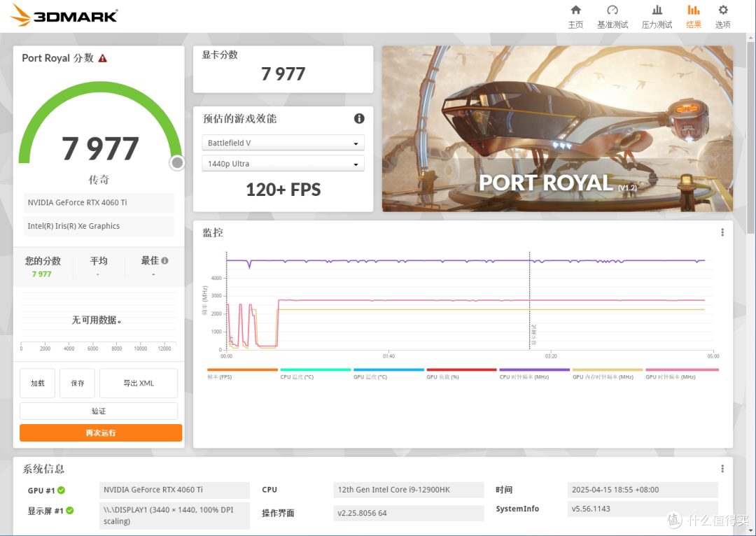Click the info icon next to 最佳

(165, 261)
